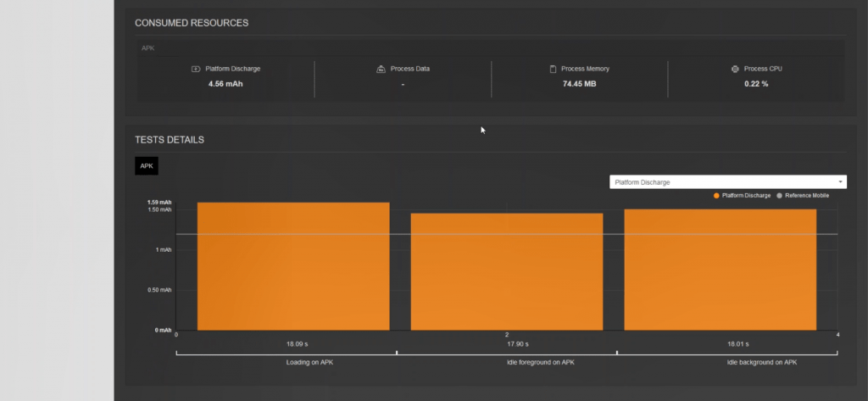Click the 4.56 mAh discharge value
Image resolution: width=868 pixels, height=401 pixels.
[225, 84]
